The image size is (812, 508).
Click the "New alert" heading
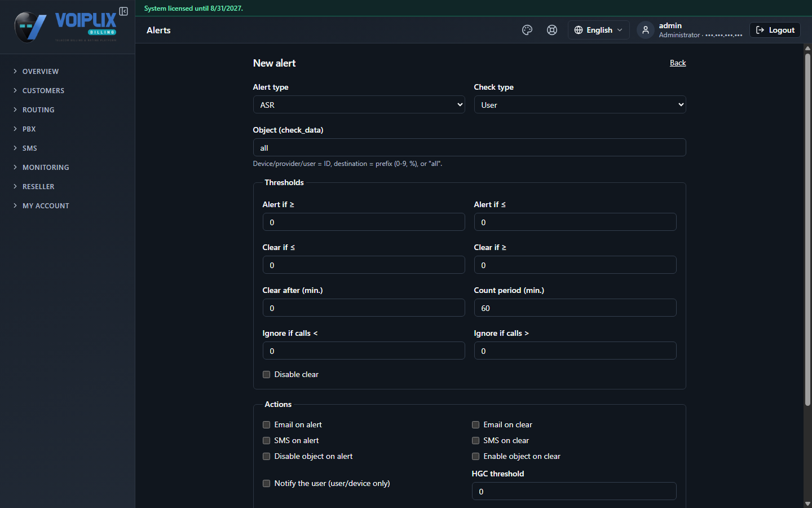pyautogui.click(x=275, y=63)
